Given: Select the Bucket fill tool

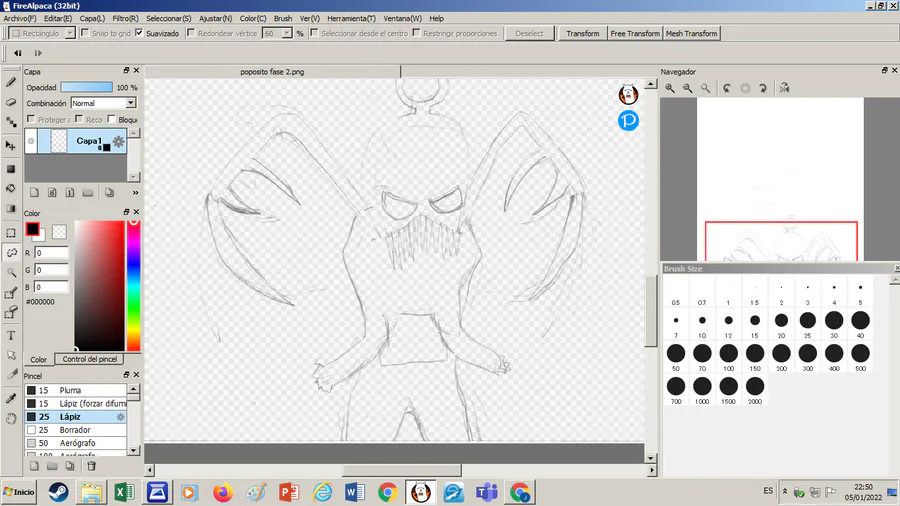Looking at the screenshot, I should click(11, 189).
